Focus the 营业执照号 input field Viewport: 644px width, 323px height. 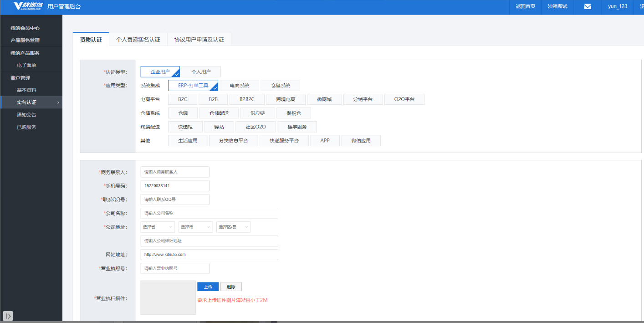click(x=175, y=268)
